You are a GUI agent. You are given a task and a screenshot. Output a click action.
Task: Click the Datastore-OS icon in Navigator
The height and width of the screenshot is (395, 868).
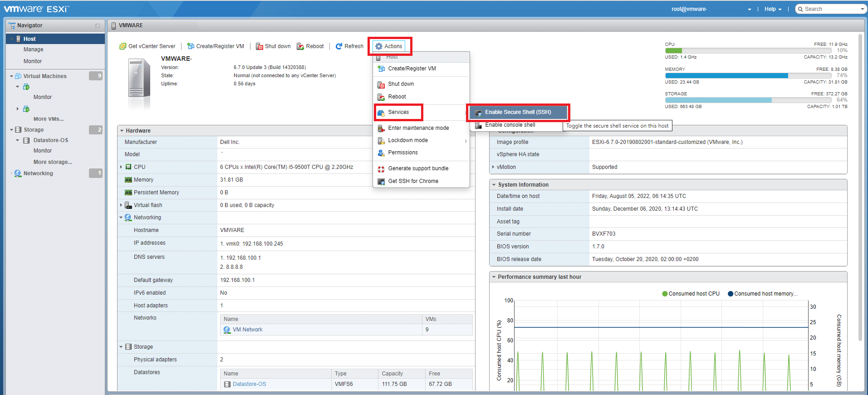click(26, 141)
